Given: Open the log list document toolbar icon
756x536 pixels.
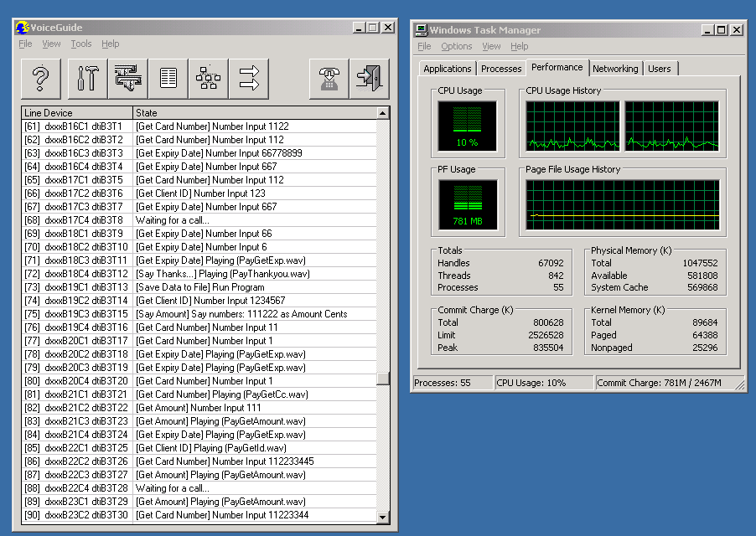Looking at the screenshot, I should pyautogui.click(x=168, y=79).
